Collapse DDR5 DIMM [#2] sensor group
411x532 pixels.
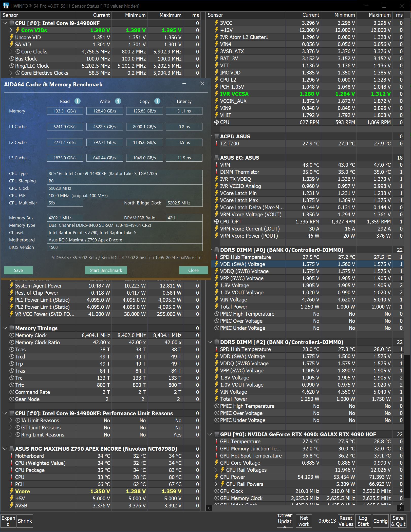(210, 342)
